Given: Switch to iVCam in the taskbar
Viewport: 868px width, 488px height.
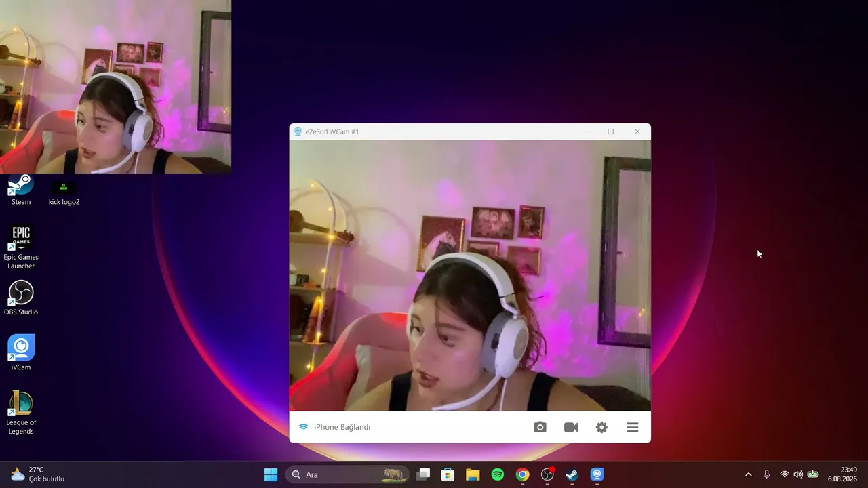Looking at the screenshot, I should click(597, 474).
